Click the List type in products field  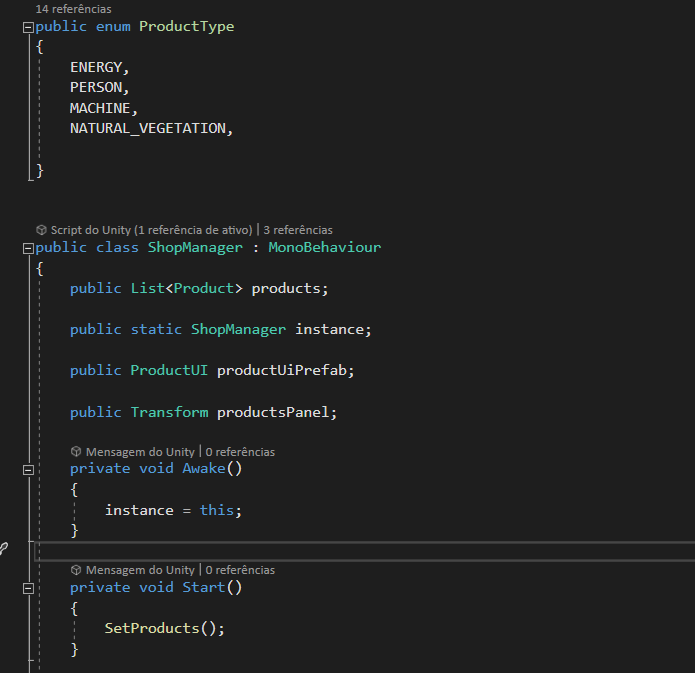coord(148,289)
